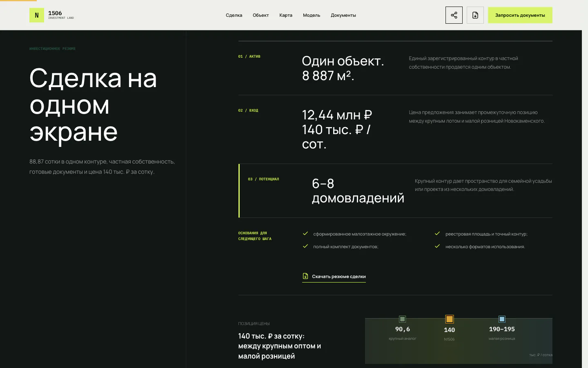Select the orange 140 chart marker

pos(450,319)
